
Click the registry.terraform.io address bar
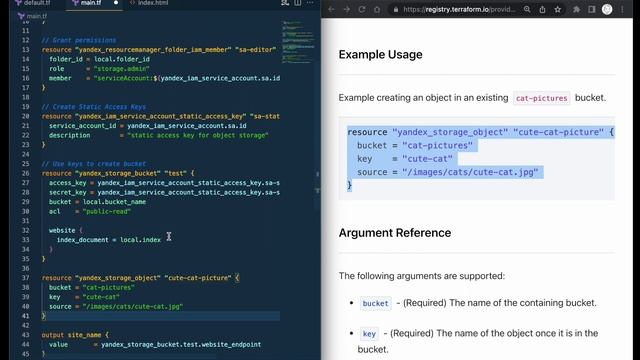(459, 9)
